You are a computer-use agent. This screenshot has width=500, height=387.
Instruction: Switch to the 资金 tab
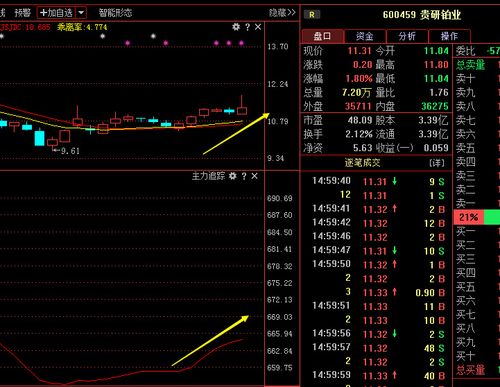pos(365,36)
